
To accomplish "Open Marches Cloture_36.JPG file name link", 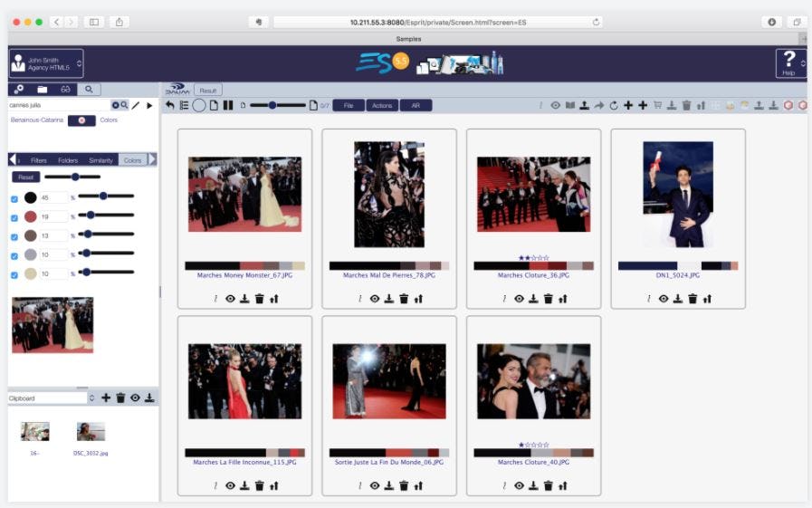I will click(533, 275).
